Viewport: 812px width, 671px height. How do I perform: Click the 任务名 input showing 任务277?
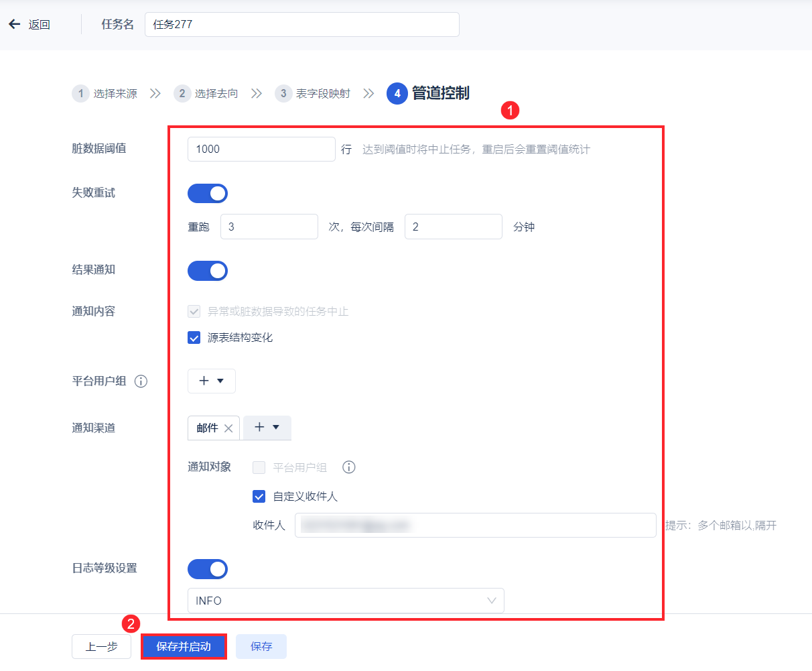302,24
